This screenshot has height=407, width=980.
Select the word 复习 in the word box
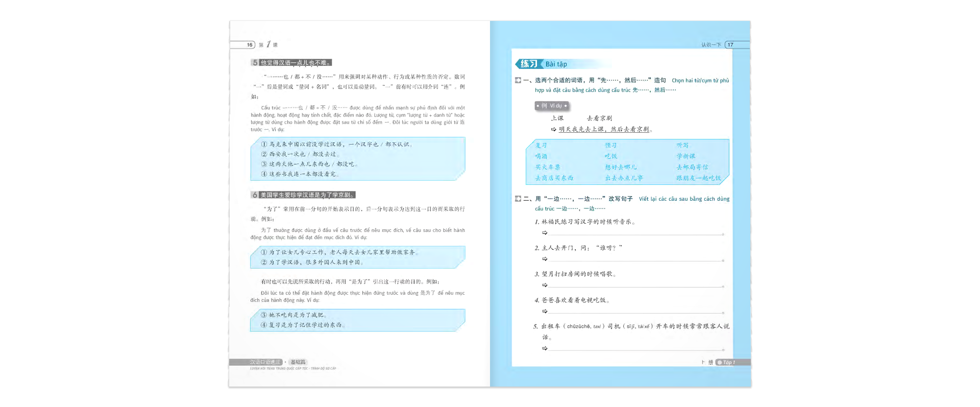click(541, 146)
